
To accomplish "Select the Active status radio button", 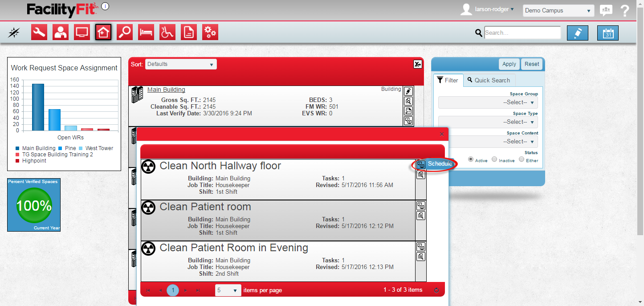I will [x=471, y=159].
